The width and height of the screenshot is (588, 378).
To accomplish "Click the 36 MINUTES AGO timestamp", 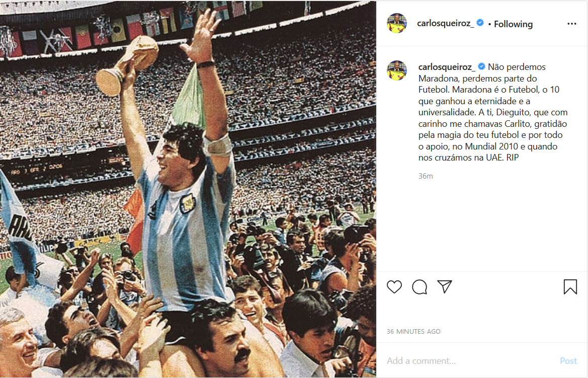I will [413, 332].
